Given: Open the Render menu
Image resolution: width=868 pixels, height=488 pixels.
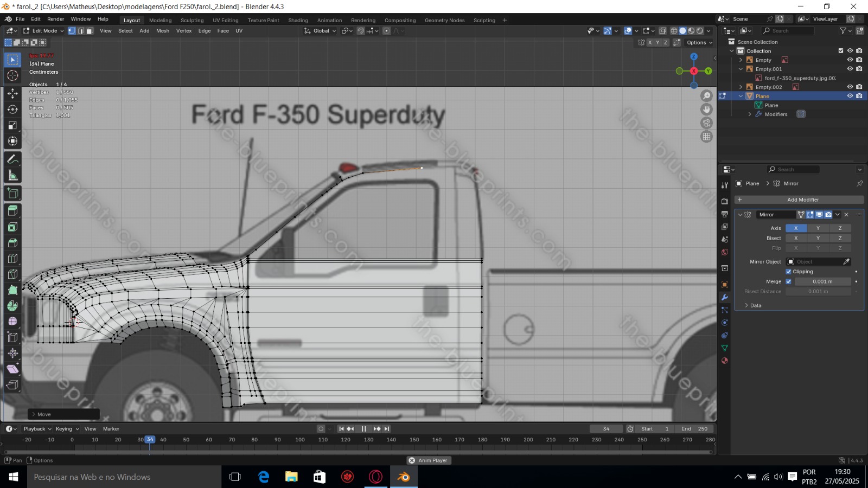Looking at the screenshot, I should point(56,19).
